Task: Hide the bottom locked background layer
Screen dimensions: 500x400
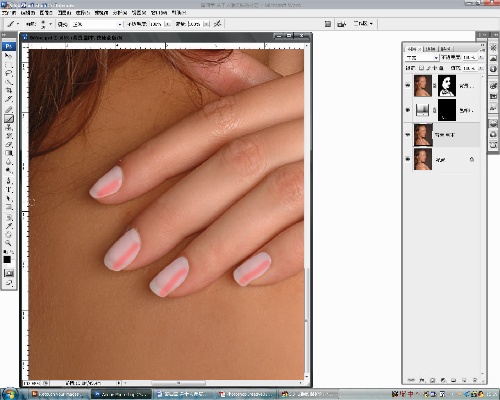Action: (408, 159)
